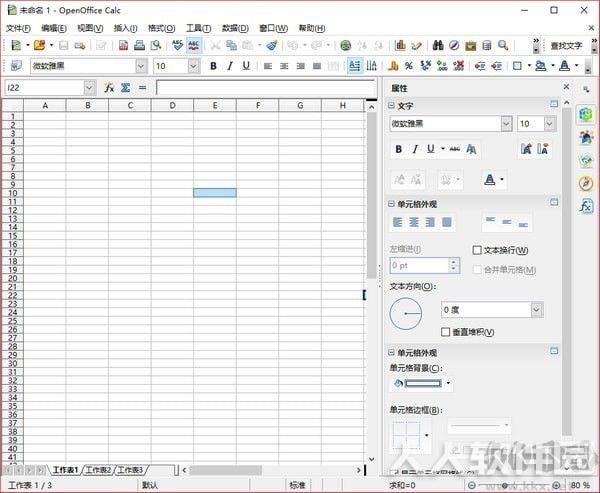Open Page Preview toolbar icon

point(156,45)
